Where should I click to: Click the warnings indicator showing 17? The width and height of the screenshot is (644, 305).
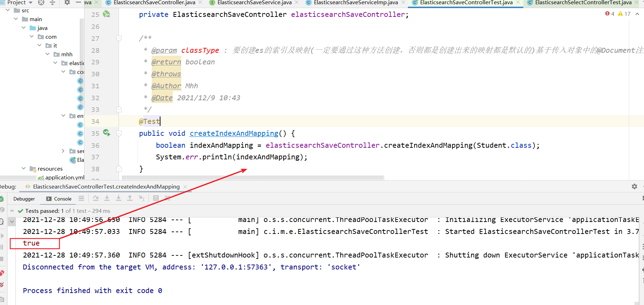[624, 14]
